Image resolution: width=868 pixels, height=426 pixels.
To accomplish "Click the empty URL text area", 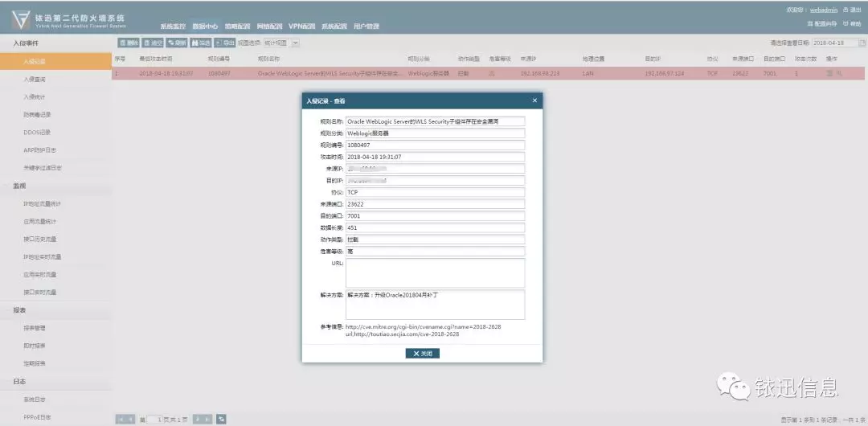I will (x=435, y=273).
